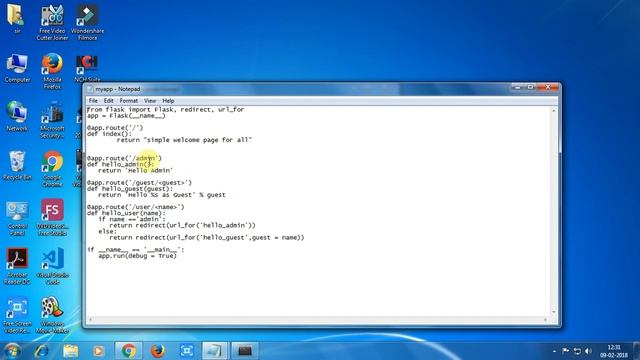Screen dimensions: 640x360
Task: Open Free Screen Video Recorder shortcut
Action: (17, 315)
